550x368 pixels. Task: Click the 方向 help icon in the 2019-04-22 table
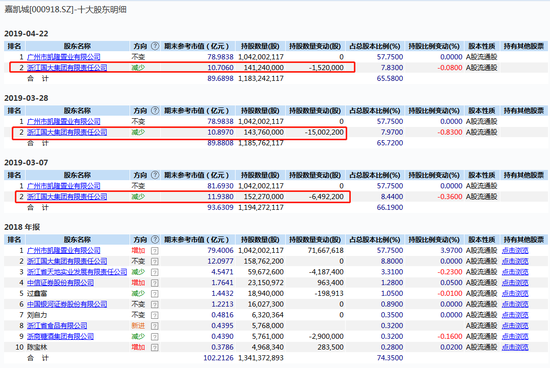[x=155, y=46]
